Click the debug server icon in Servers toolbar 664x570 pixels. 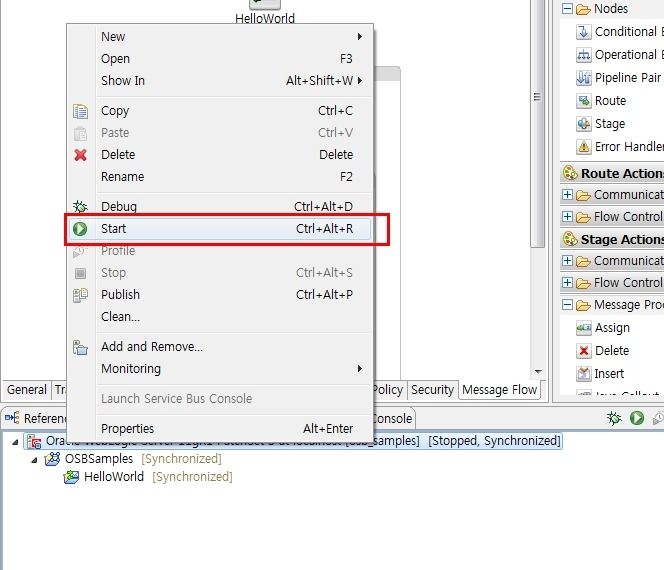614,418
